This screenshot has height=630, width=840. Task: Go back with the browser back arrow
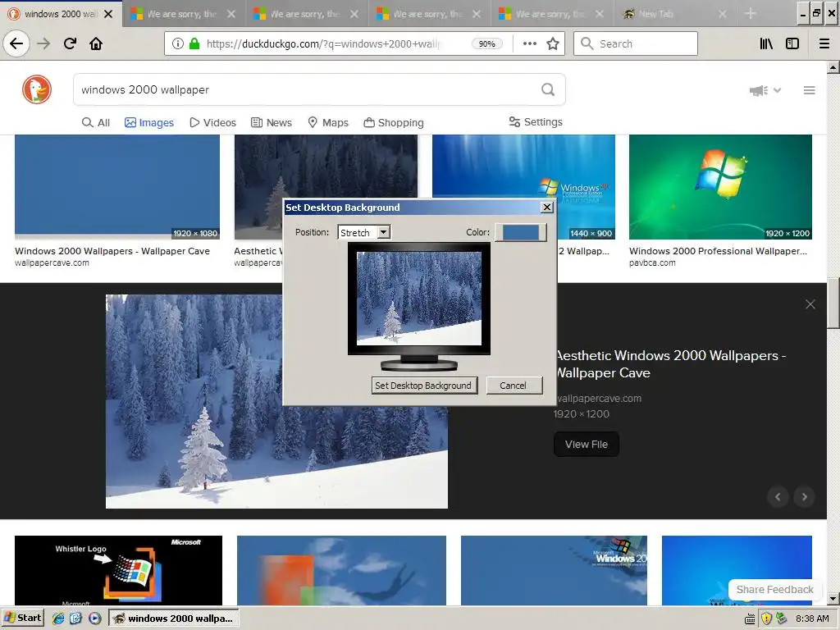(x=16, y=43)
